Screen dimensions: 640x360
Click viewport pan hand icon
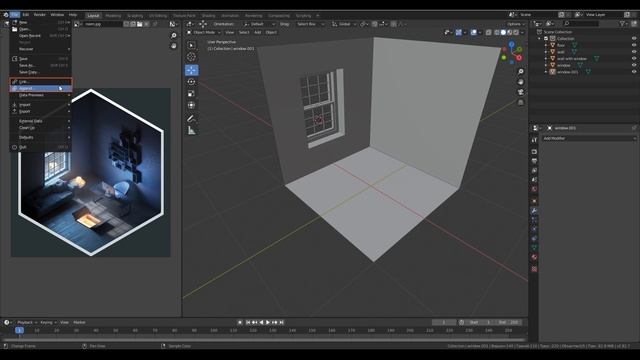click(520, 82)
